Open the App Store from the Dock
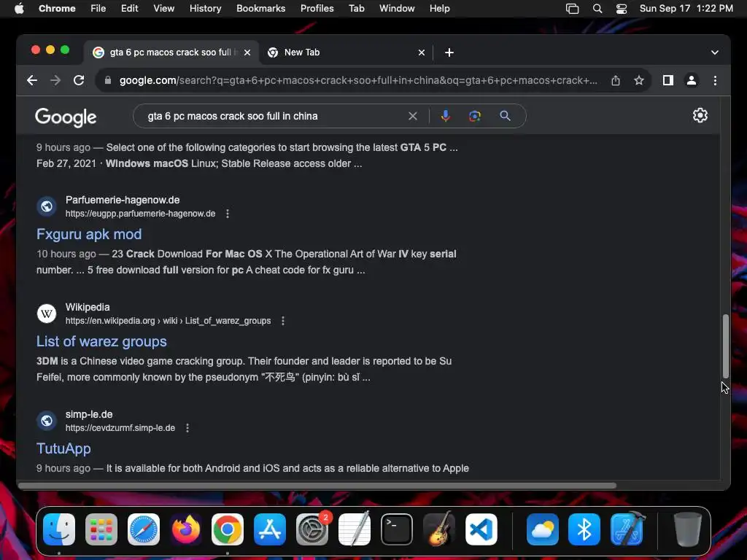Image resolution: width=747 pixels, height=560 pixels. (270, 529)
